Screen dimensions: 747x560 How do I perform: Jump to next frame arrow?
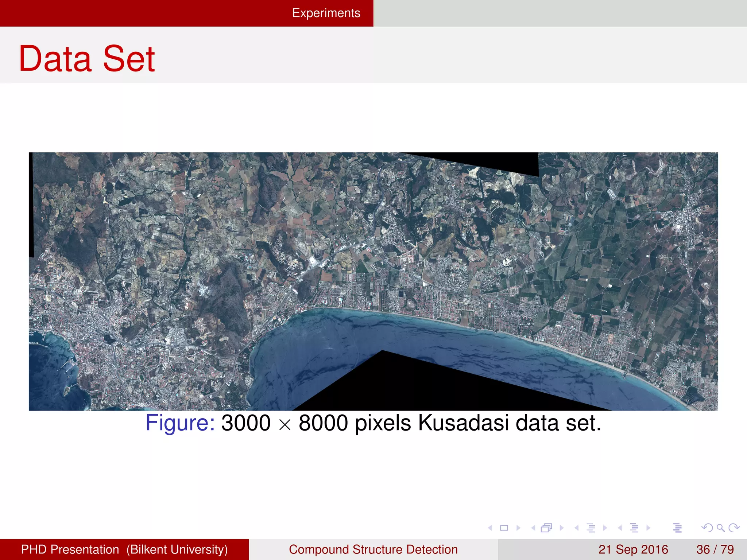[x=562, y=528]
